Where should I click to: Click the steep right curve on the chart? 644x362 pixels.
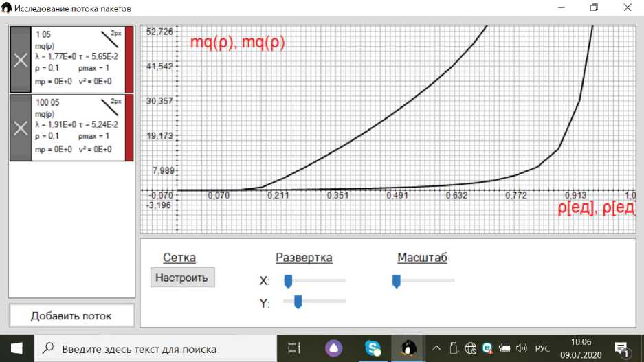tap(580, 100)
